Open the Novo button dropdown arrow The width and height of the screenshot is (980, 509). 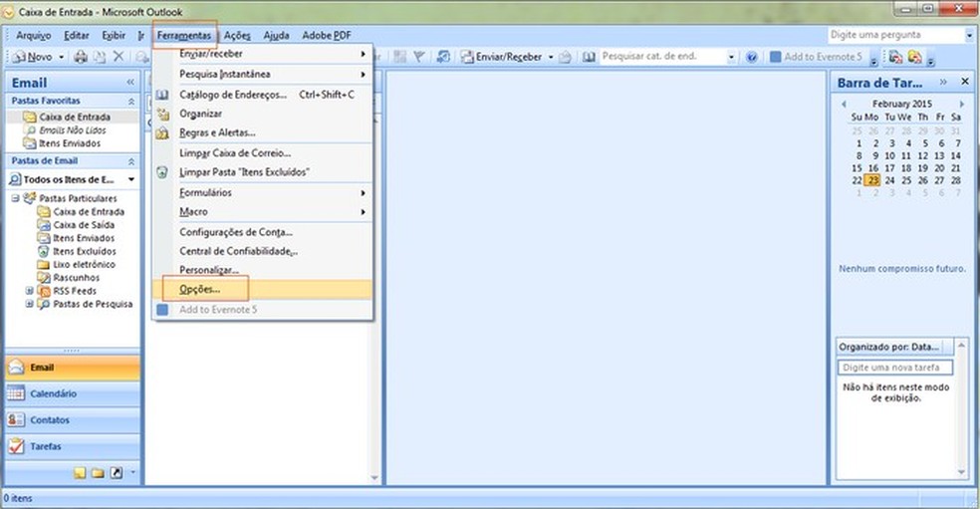(x=62, y=57)
